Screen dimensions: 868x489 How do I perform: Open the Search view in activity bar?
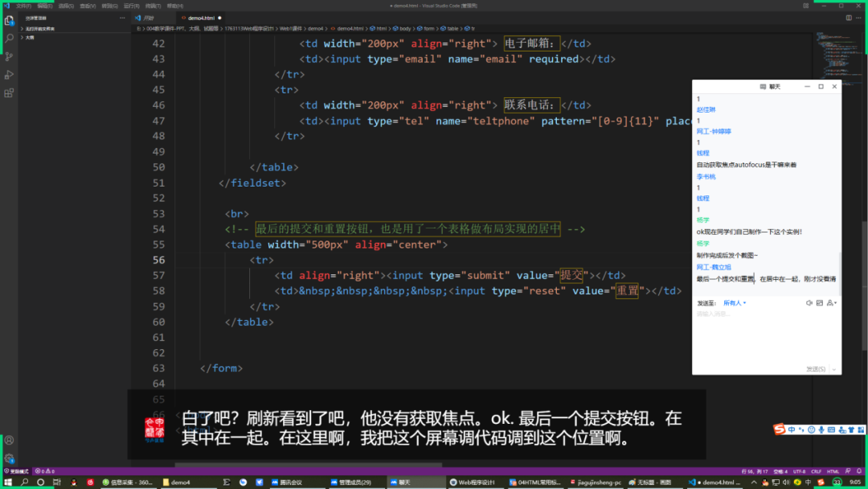(10, 39)
